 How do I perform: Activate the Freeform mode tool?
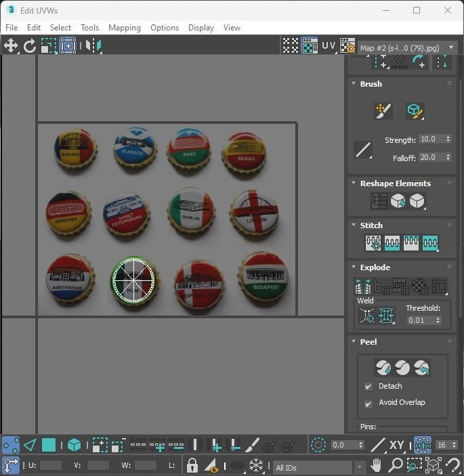(x=68, y=46)
